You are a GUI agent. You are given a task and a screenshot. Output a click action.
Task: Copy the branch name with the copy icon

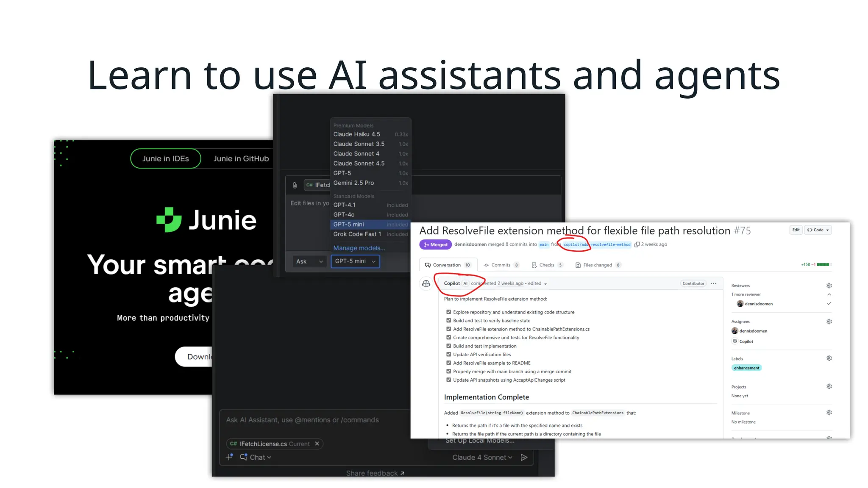click(637, 244)
